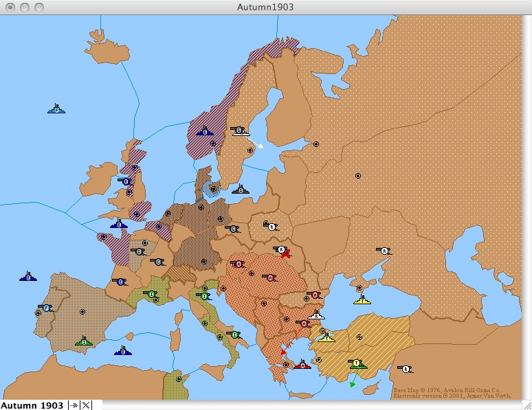Image resolution: width=532 pixels, height=410 pixels.
Task: Select the French fleet in the North Atlantic
Action: click(56, 109)
